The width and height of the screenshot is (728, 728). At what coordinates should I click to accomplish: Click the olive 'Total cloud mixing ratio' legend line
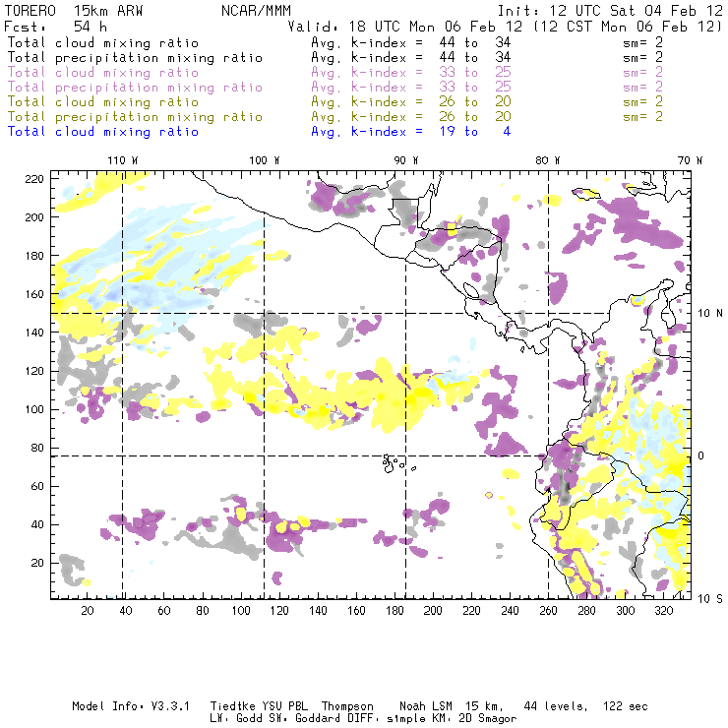pyautogui.click(x=103, y=101)
